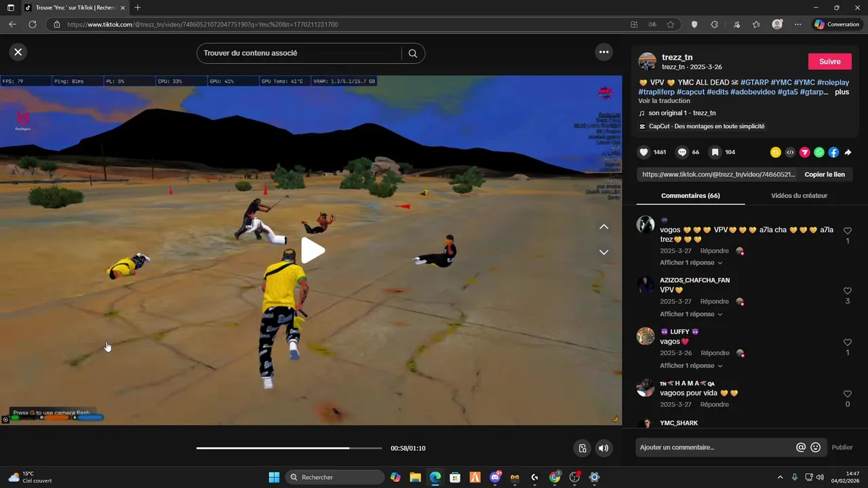This screenshot has width=868, height=488.
Task: Repost the video with yellow repost icon
Action: click(776, 152)
